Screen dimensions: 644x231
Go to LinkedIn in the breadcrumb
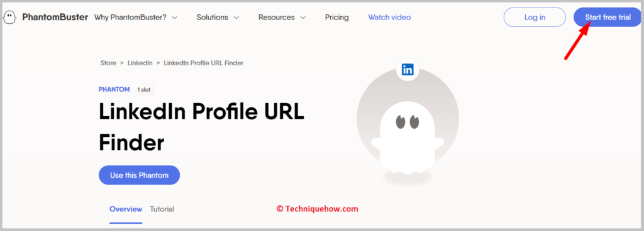(140, 63)
